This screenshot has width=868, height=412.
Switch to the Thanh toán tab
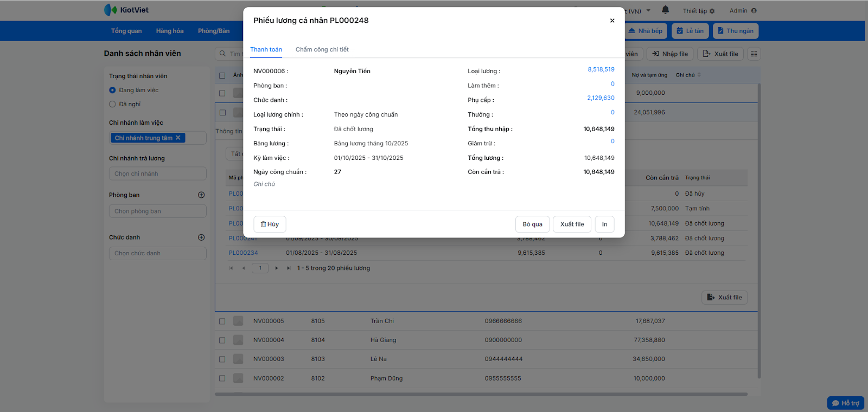[x=266, y=49]
